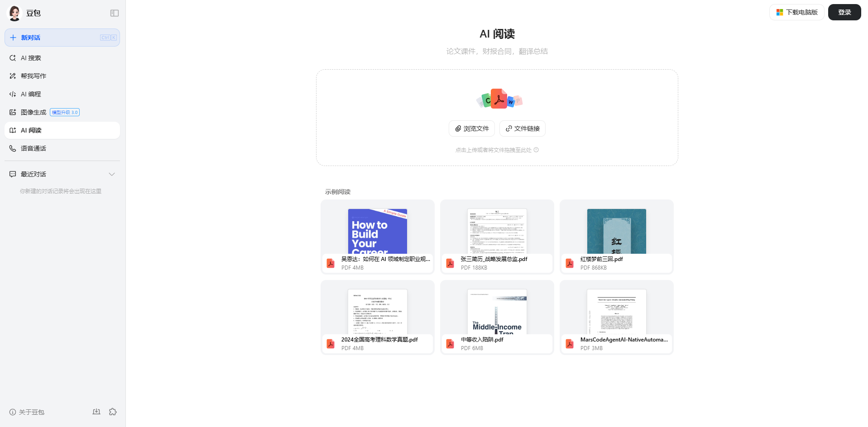Open 红楼梦前三回 book cover thumbnail
This screenshot has width=868, height=427.
[x=617, y=231]
